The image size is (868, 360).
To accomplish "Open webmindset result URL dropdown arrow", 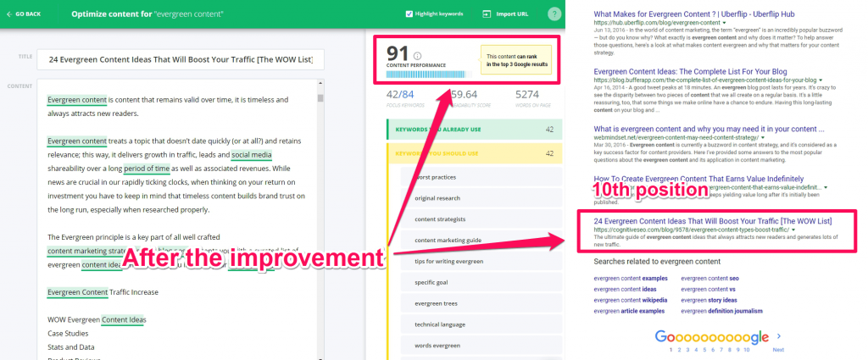I will pos(762,137).
